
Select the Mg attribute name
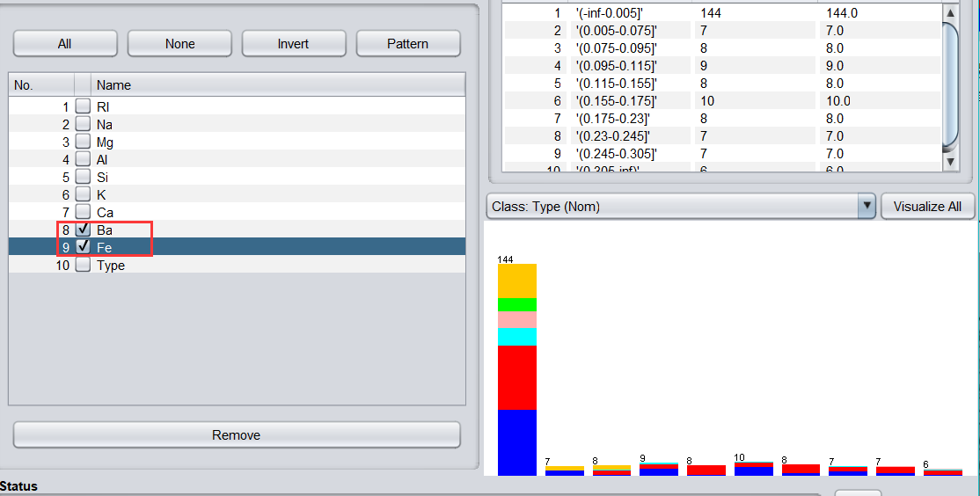tap(105, 142)
